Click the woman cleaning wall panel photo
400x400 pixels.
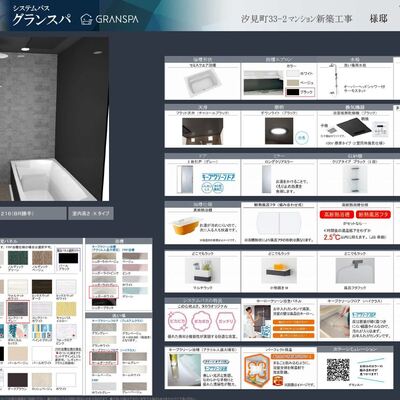coord(257,321)
